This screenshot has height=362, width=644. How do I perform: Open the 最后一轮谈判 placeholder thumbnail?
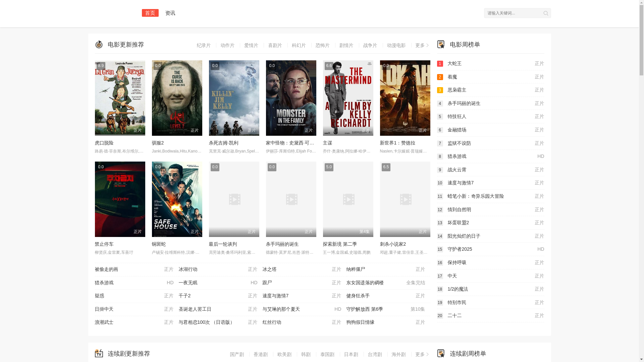234,199
